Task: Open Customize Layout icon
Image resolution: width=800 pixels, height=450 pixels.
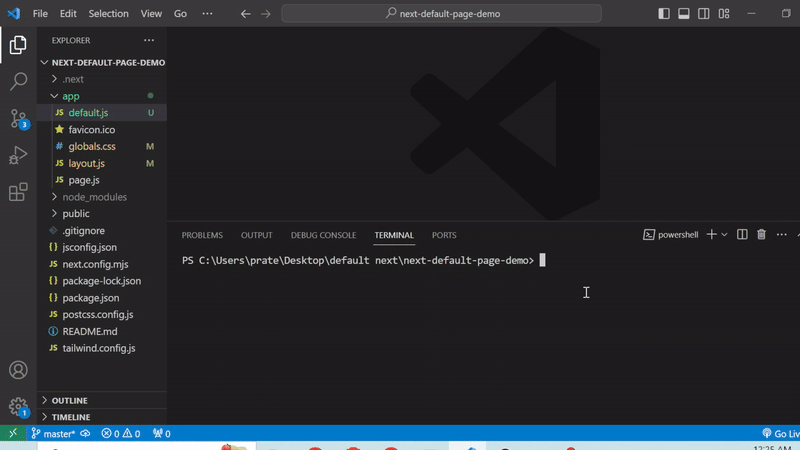Action: click(x=724, y=14)
